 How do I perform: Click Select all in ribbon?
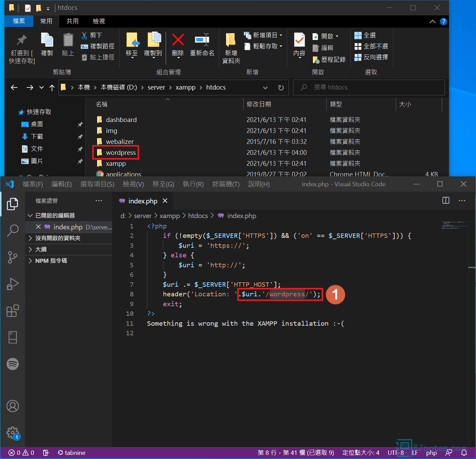pos(365,35)
